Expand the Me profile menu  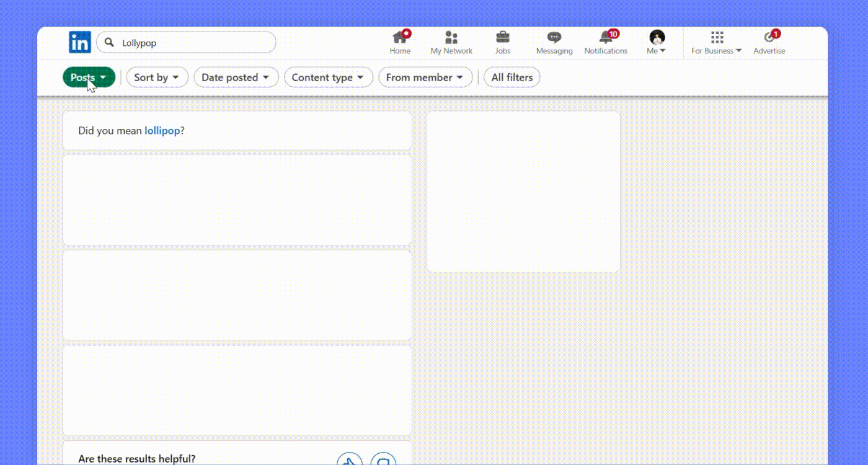coord(657,42)
